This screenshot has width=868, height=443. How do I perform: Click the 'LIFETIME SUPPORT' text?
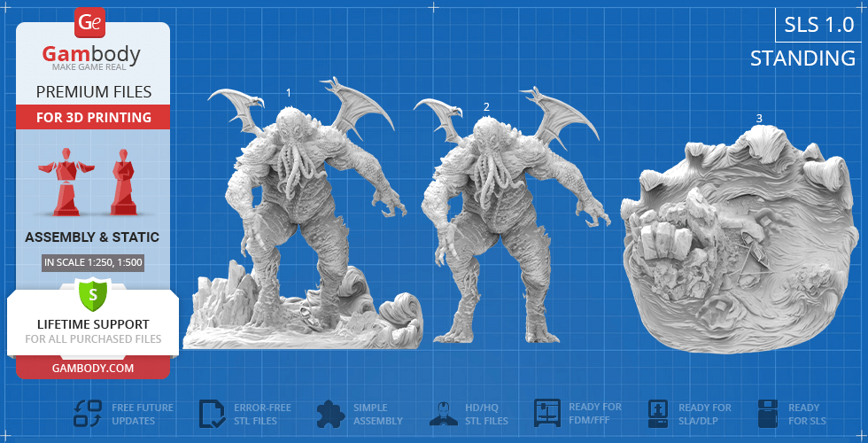click(x=93, y=324)
